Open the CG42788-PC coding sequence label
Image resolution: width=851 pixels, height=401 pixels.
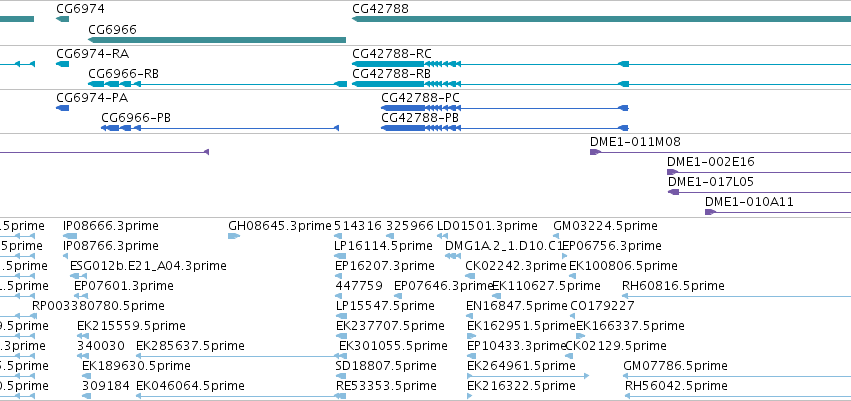coord(421,98)
